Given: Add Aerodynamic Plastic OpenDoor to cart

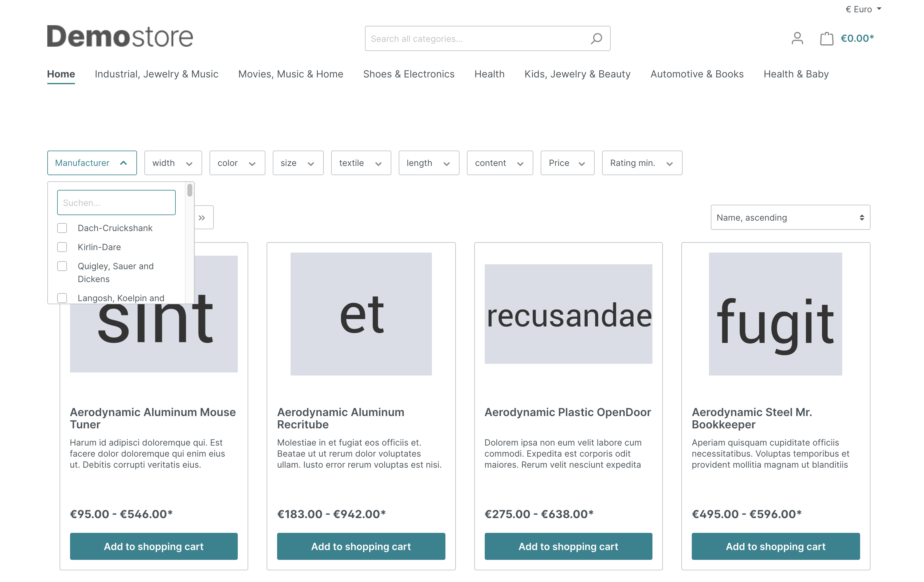Looking at the screenshot, I should (568, 546).
